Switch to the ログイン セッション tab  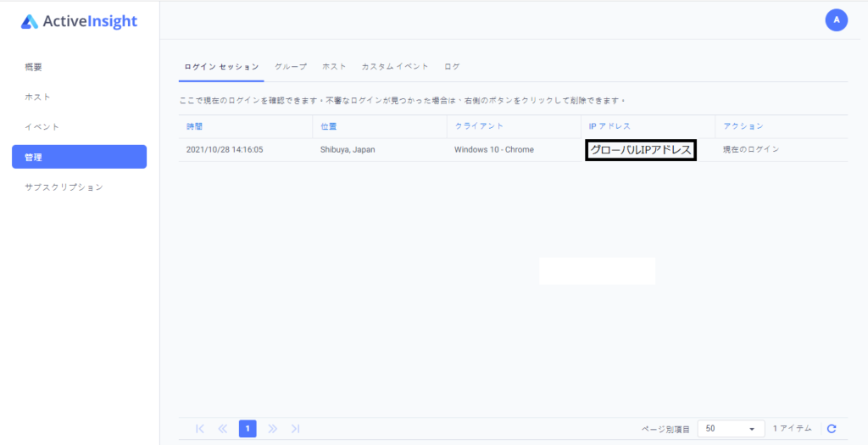point(221,66)
